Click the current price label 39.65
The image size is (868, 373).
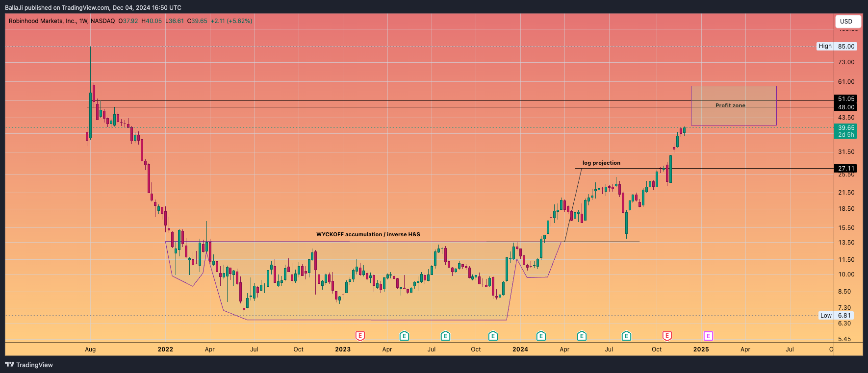(846, 128)
